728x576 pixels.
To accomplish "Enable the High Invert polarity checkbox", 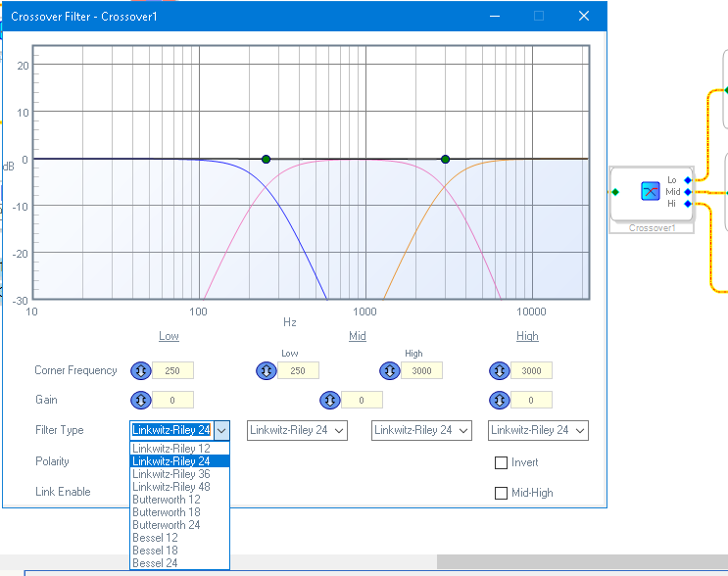I will point(501,462).
